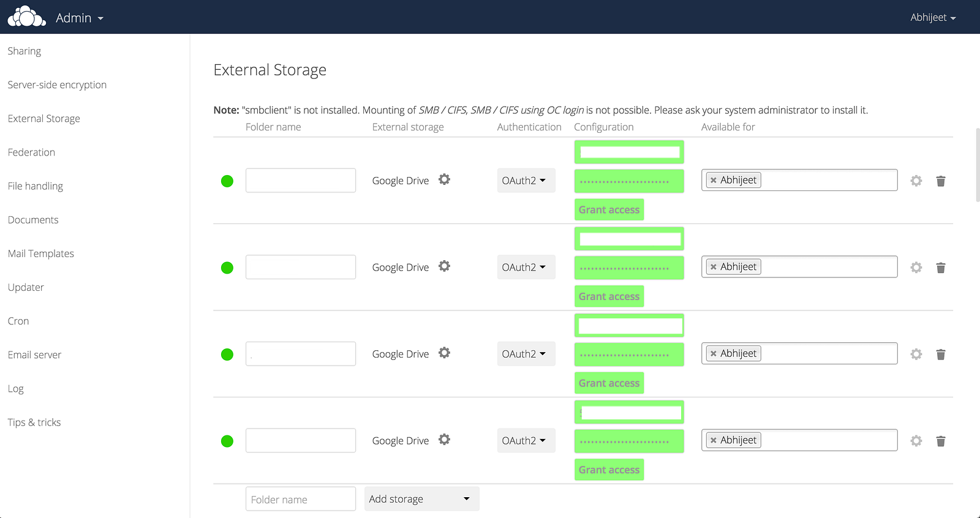View the Log section

click(x=16, y=388)
